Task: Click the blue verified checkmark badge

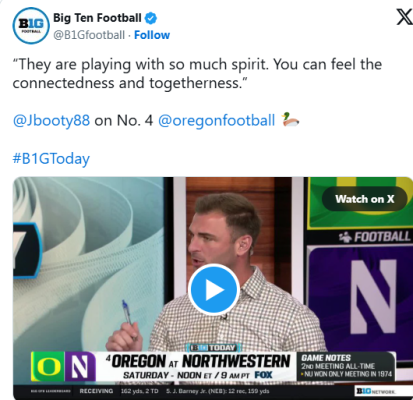Action: [x=151, y=18]
